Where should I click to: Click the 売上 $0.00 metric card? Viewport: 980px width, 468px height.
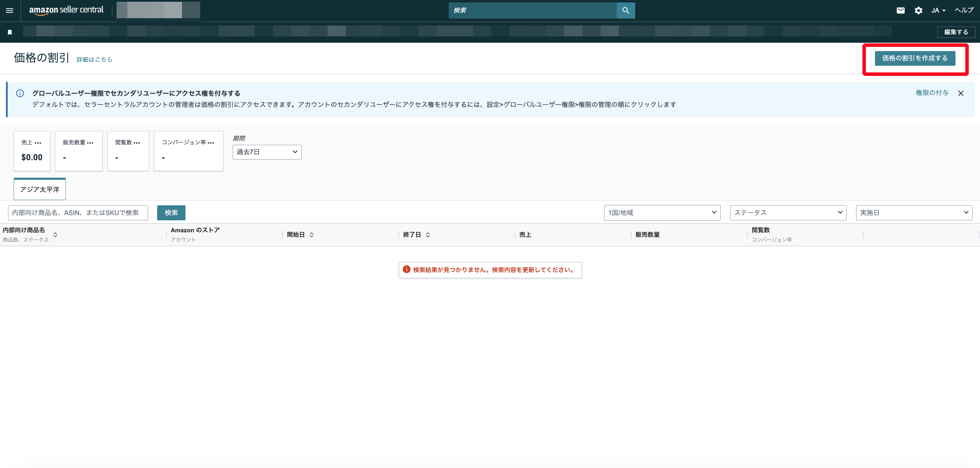pyautogui.click(x=32, y=151)
